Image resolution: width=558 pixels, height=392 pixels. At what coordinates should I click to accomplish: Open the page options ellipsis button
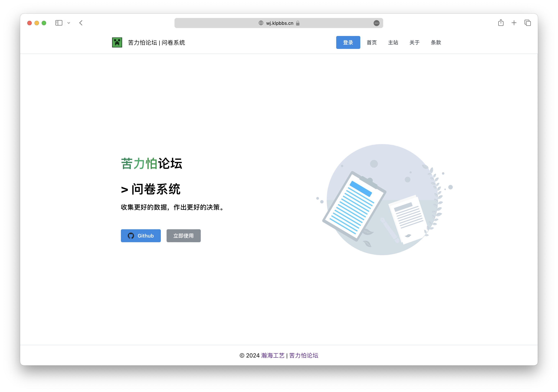[x=376, y=23]
